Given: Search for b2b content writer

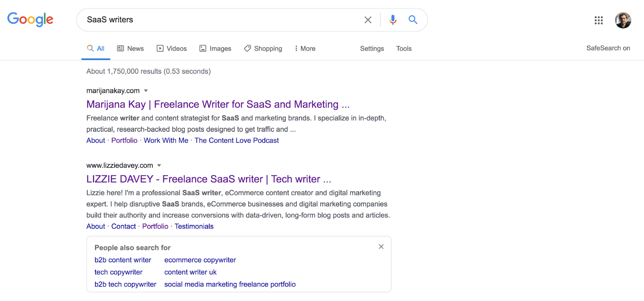Looking at the screenshot, I should [x=123, y=260].
